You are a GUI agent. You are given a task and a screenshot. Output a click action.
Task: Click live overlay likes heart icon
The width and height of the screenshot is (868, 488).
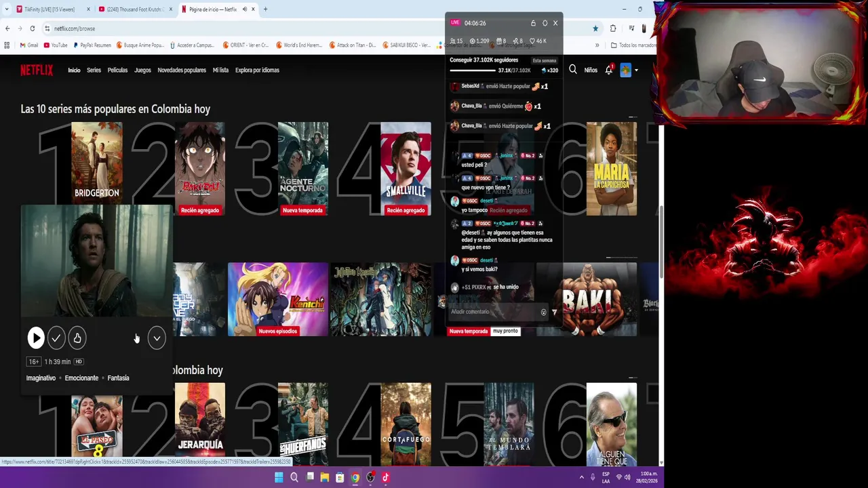[533, 41]
